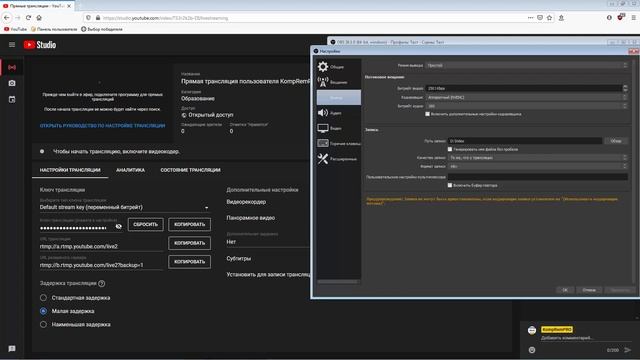Open Выбор победителя bookmark
This screenshot has height=360, width=640.
[x=102, y=29]
